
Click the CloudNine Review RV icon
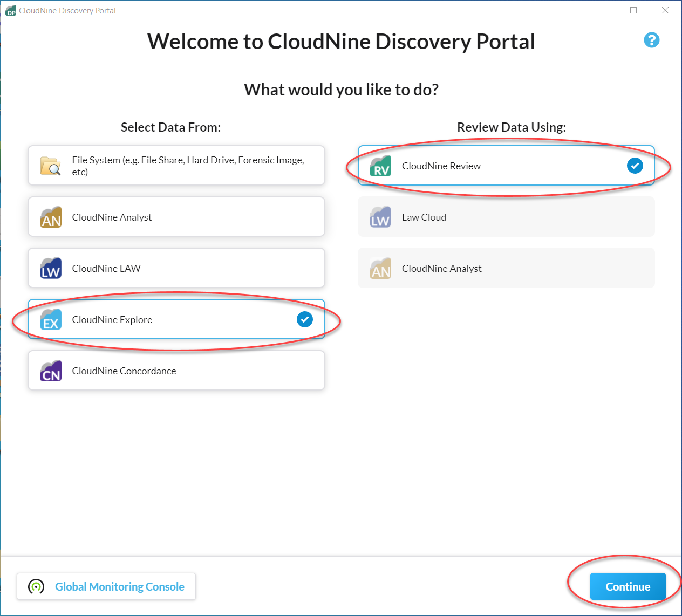pos(381,166)
